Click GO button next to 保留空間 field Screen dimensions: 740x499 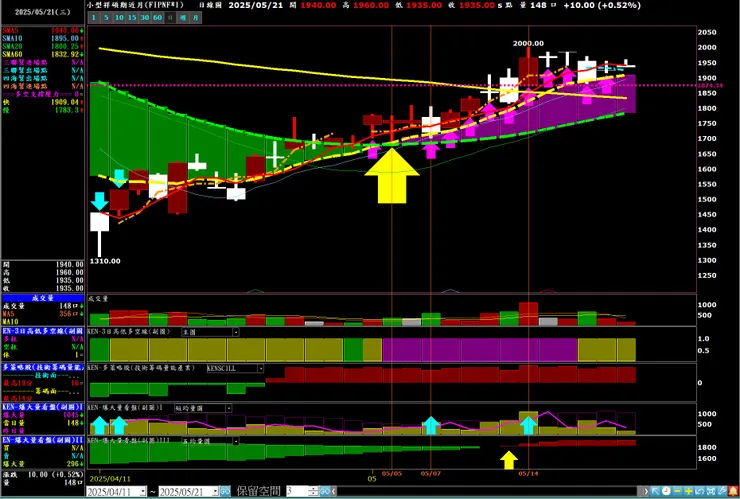pyautogui.click(x=325, y=491)
